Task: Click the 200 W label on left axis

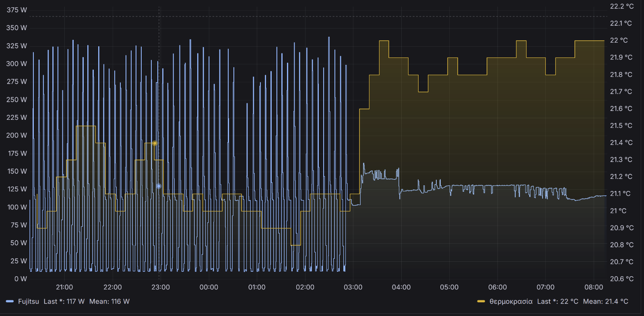Action: [17, 135]
